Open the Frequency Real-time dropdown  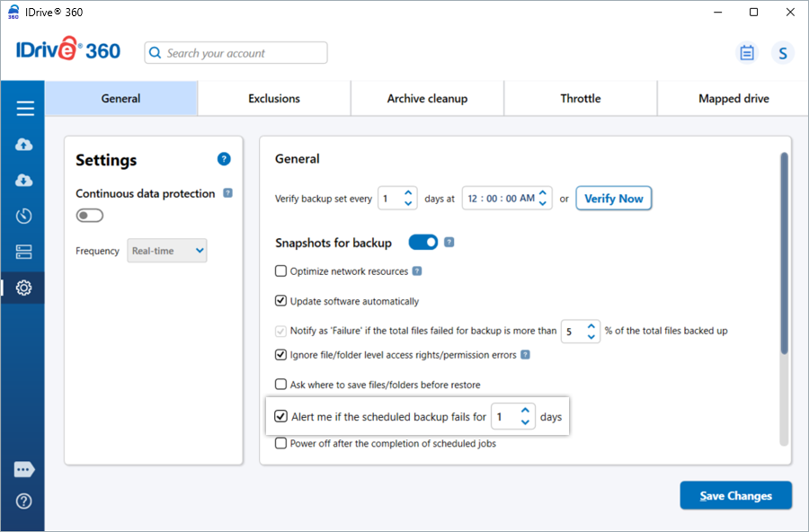point(167,251)
